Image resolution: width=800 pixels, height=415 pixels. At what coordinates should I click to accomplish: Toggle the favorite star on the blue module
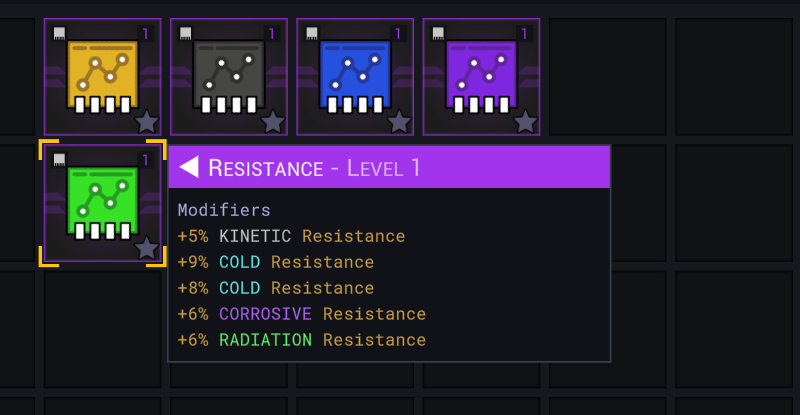(x=399, y=122)
